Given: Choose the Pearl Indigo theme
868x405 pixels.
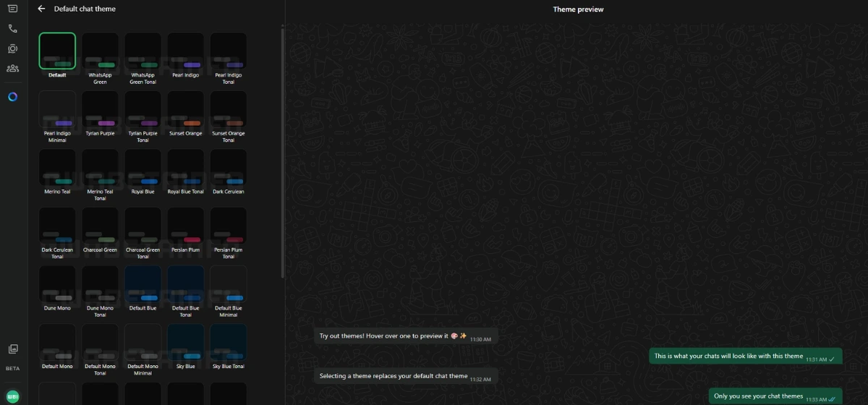Looking at the screenshot, I should click(x=186, y=51).
